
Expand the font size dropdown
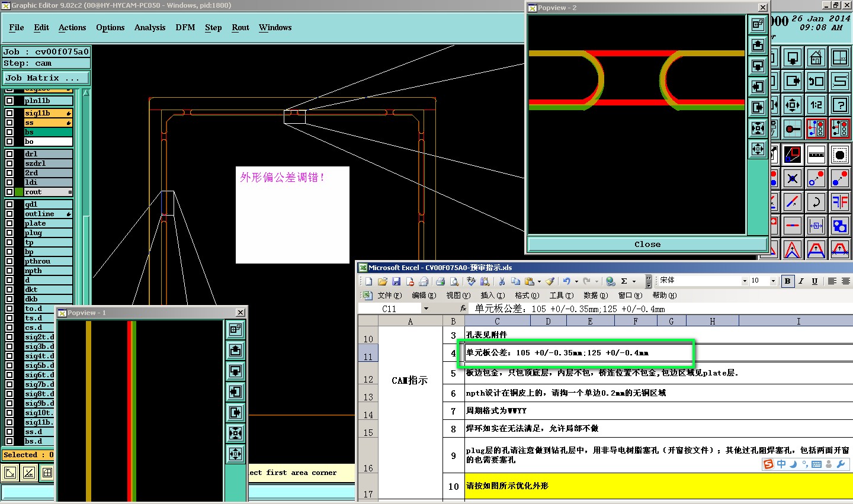773,281
